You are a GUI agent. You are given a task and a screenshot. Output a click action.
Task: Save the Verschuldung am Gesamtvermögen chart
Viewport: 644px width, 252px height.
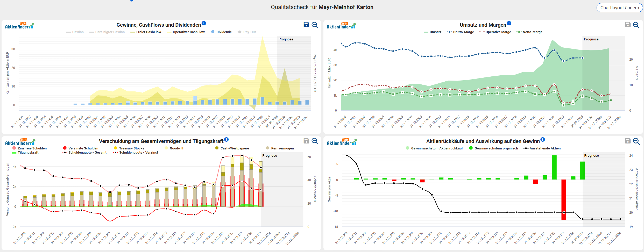click(306, 141)
